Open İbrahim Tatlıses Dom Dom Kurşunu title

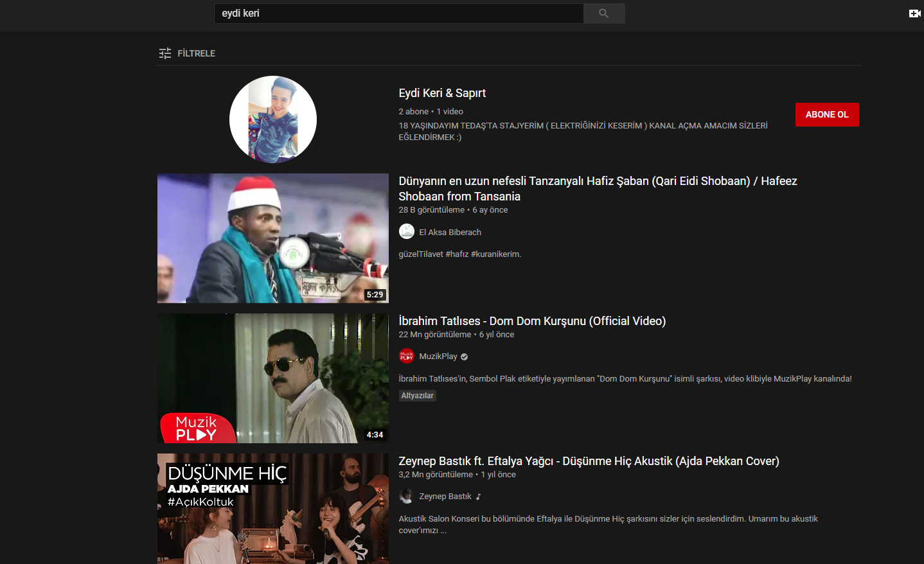point(532,321)
